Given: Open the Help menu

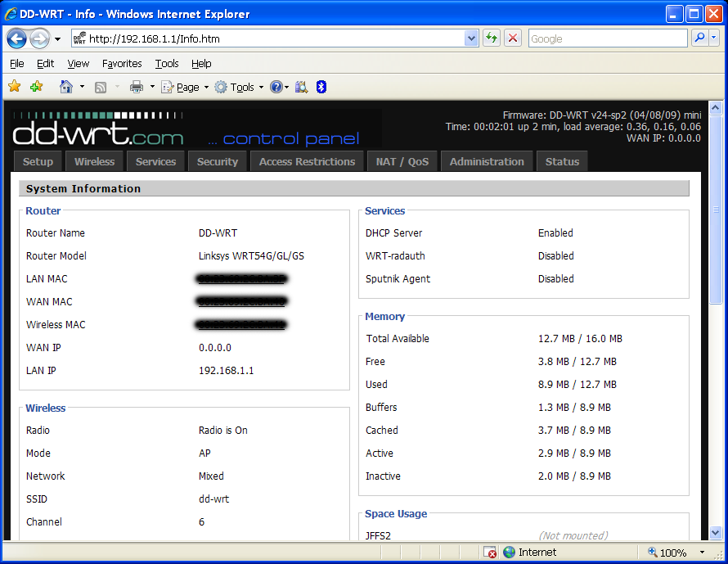Looking at the screenshot, I should coord(201,64).
